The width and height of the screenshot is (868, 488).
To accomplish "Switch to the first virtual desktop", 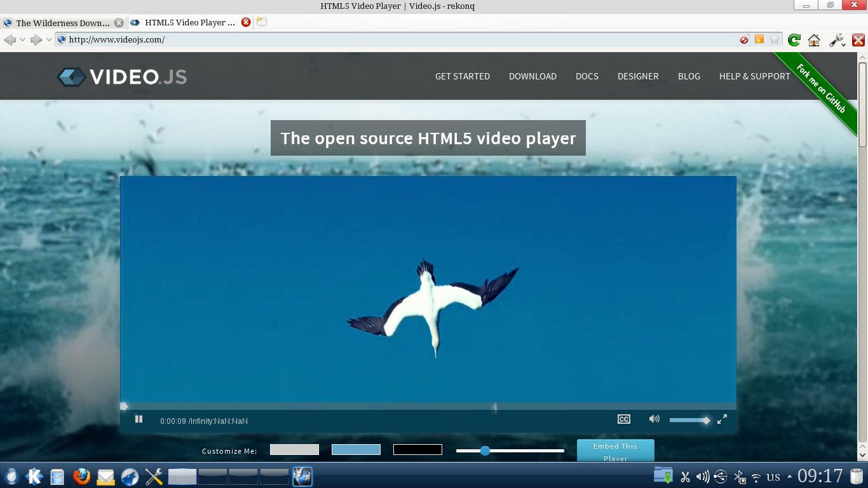I will click(182, 477).
